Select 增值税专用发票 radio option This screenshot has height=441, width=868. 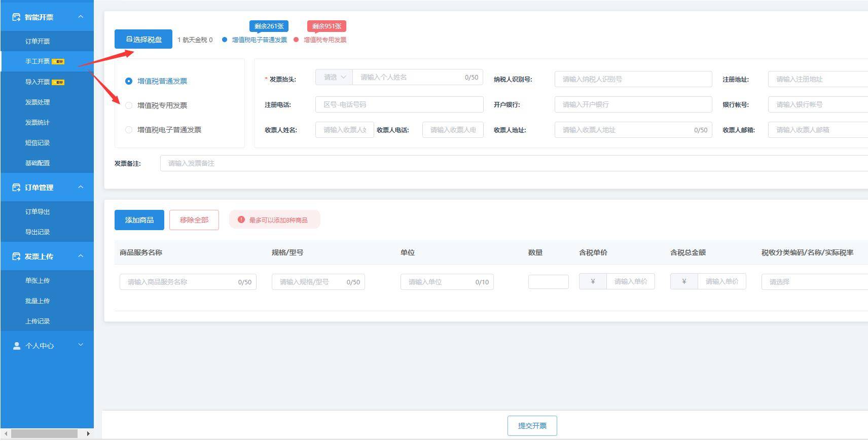pyautogui.click(x=129, y=105)
